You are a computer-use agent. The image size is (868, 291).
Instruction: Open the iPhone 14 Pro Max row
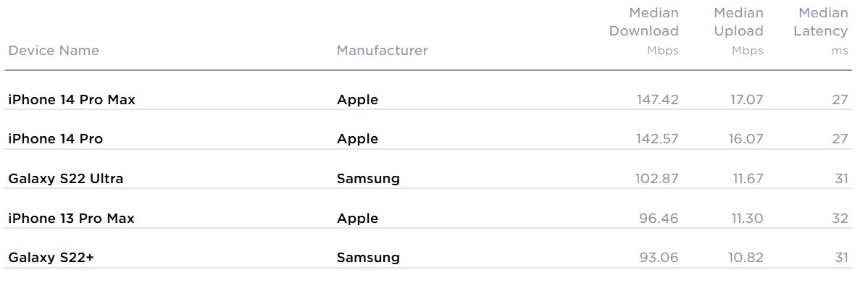point(428,100)
